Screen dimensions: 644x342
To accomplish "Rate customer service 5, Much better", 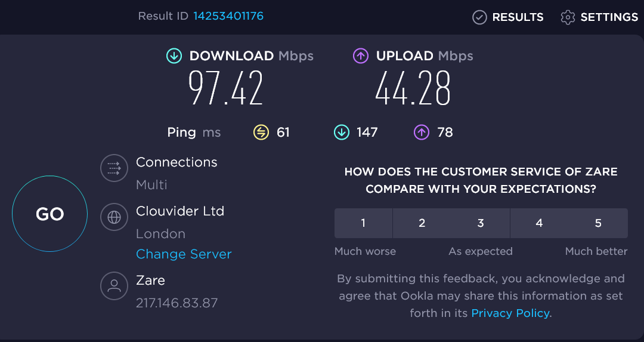I will click(x=598, y=223).
